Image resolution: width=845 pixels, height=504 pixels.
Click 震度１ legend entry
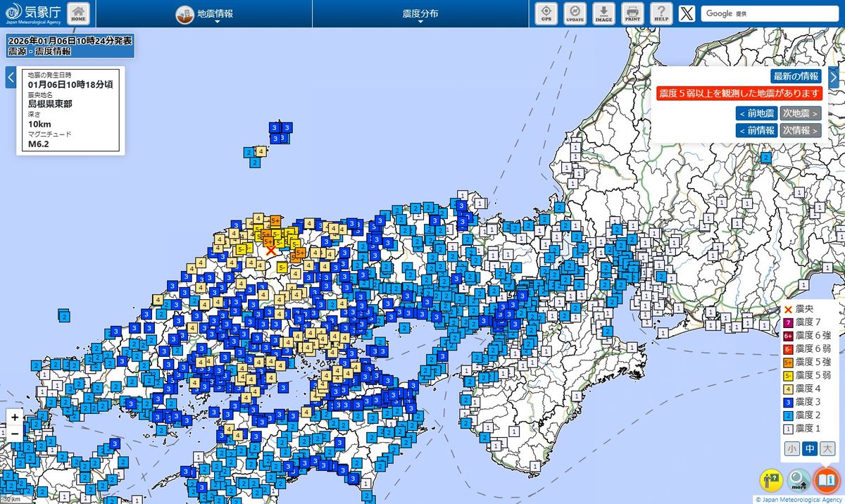click(x=802, y=429)
